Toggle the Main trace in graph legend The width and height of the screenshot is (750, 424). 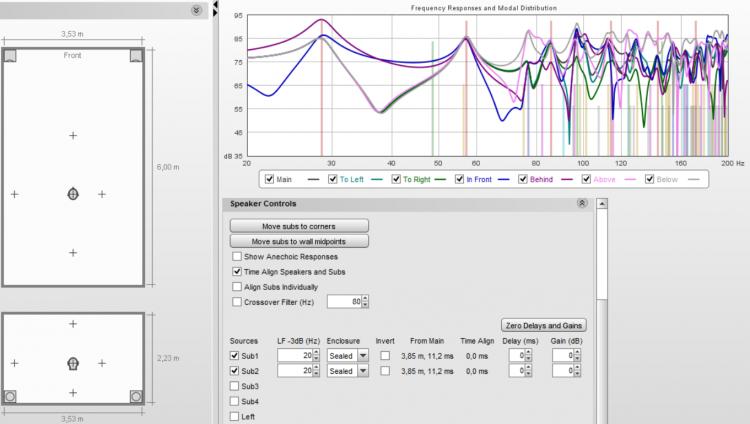[x=270, y=180]
